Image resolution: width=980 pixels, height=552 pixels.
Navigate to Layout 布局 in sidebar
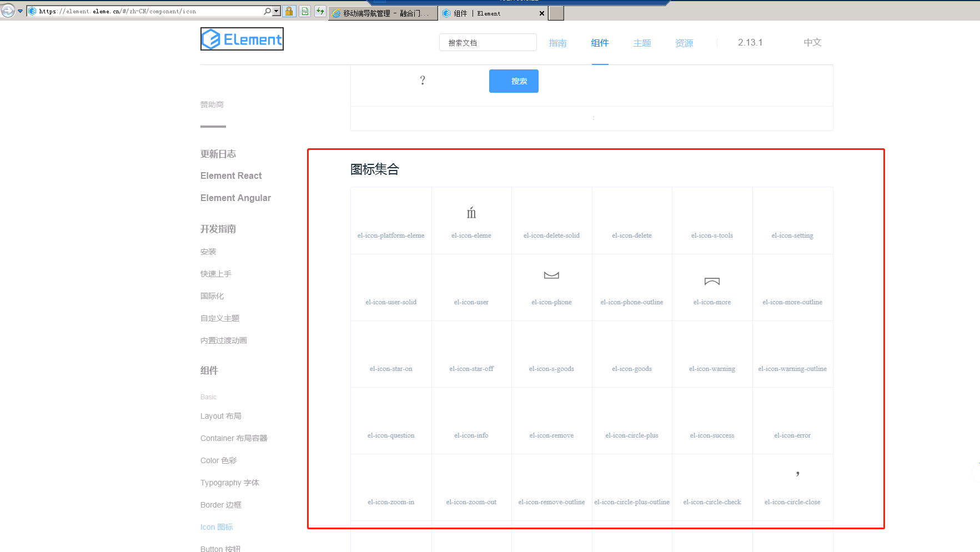click(220, 416)
